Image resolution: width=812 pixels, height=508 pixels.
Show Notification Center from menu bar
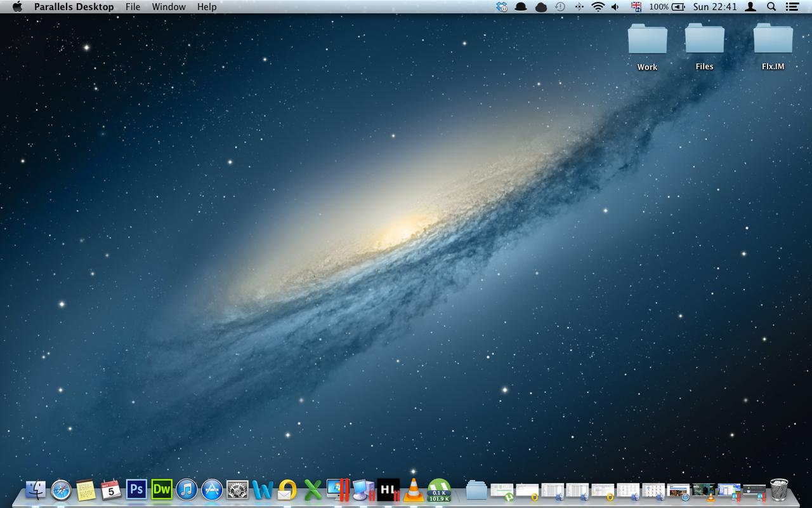(x=792, y=7)
